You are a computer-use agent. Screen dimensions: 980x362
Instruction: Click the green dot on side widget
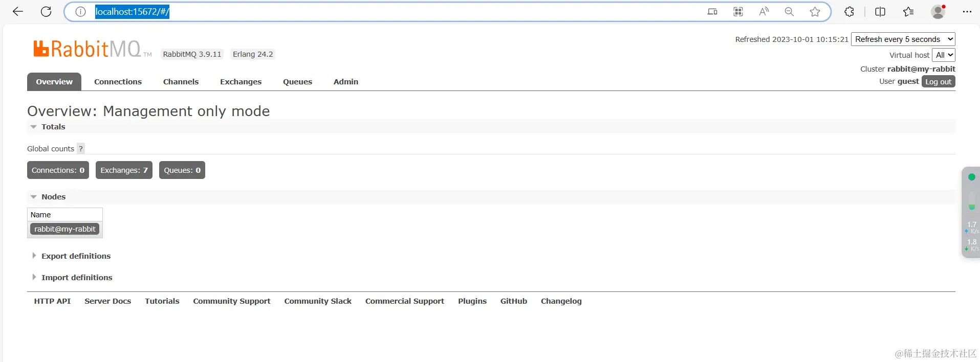point(971,177)
